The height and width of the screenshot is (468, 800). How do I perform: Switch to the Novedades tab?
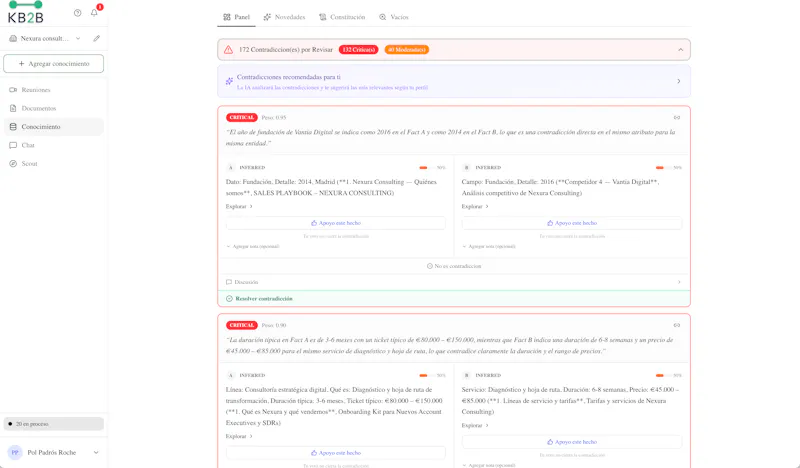click(x=284, y=17)
